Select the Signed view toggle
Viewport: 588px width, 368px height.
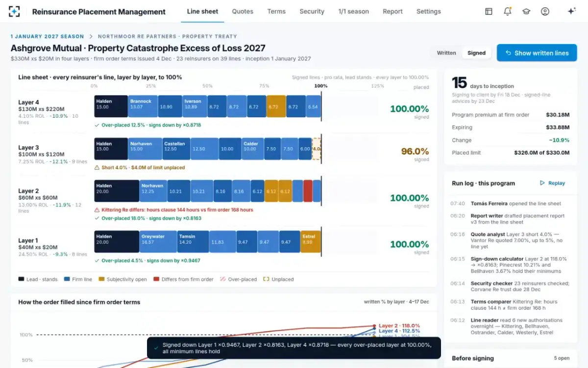[x=476, y=53]
